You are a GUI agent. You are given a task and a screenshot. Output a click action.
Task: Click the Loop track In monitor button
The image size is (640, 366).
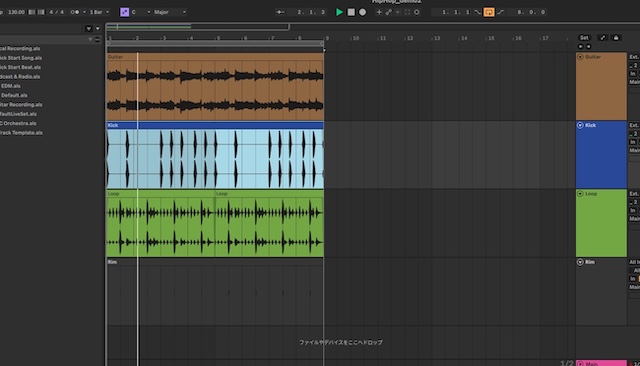point(633,211)
